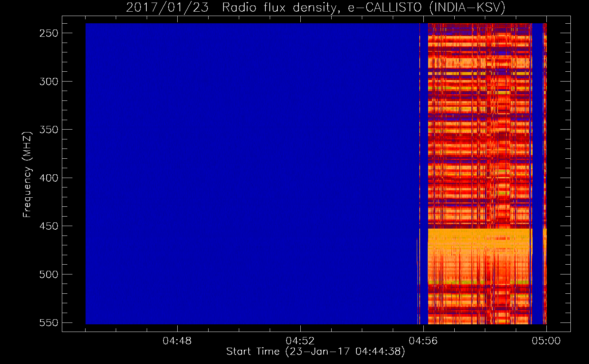The height and width of the screenshot is (364, 589).
Task: Click the 04:48 time tick label
Action: 177,341
